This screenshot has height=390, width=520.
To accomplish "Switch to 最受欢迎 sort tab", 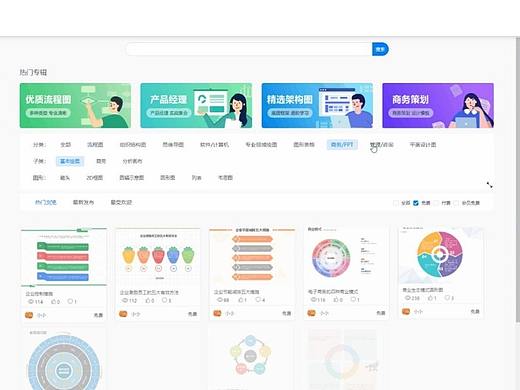I will 121,202.
